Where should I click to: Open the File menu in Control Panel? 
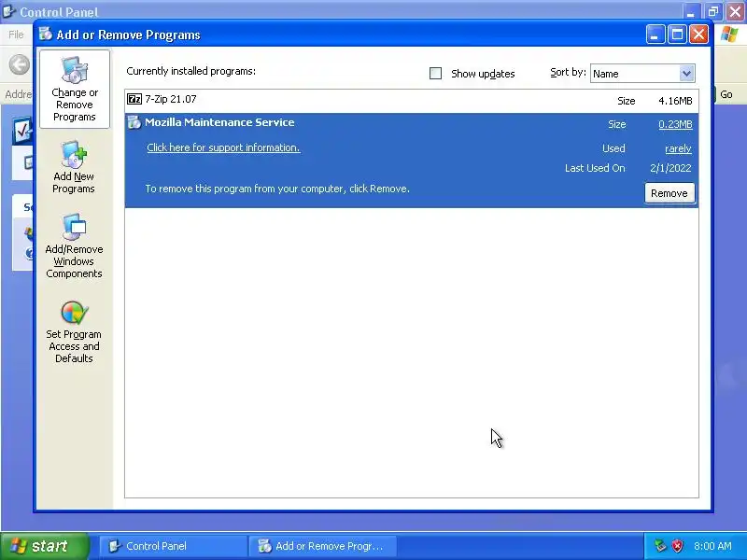coord(16,35)
